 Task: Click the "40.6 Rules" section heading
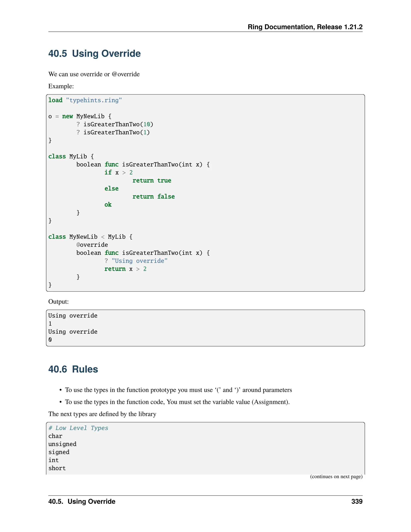tap(73, 369)
